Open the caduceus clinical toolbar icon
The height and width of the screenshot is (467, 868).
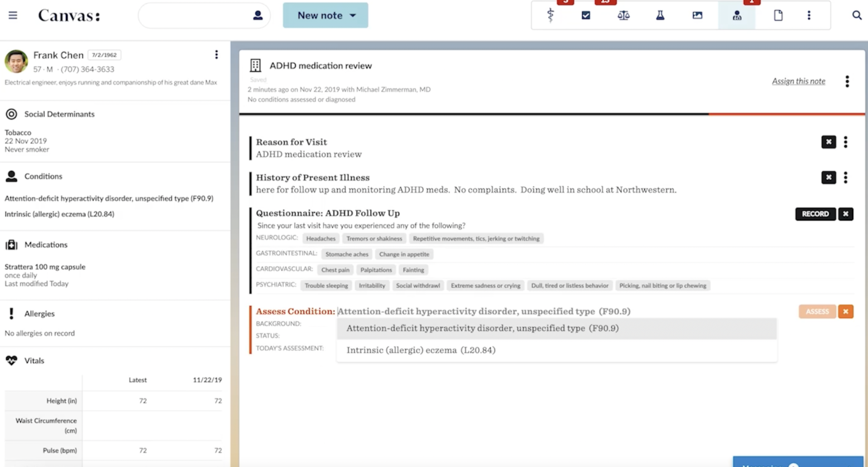(550, 15)
